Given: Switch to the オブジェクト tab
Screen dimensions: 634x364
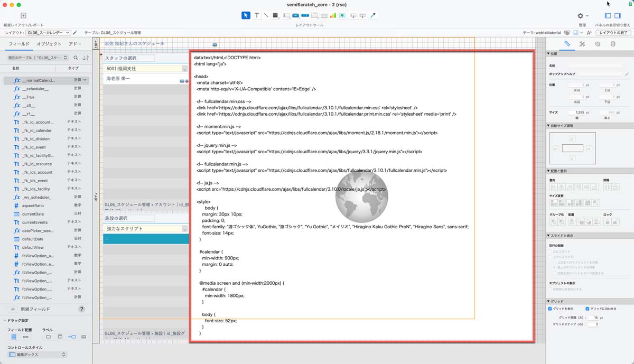Looking at the screenshot, I should click(x=49, y=44).
